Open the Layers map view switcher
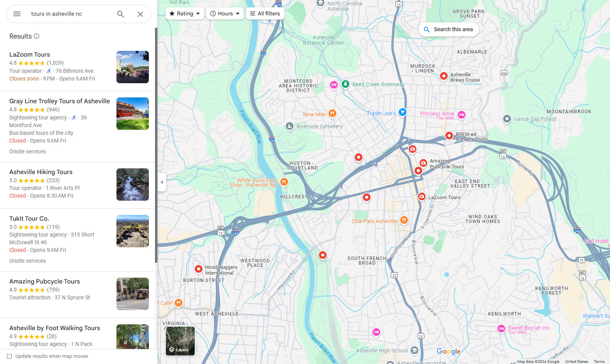610x364 pixels. click(x=180, y=341)
